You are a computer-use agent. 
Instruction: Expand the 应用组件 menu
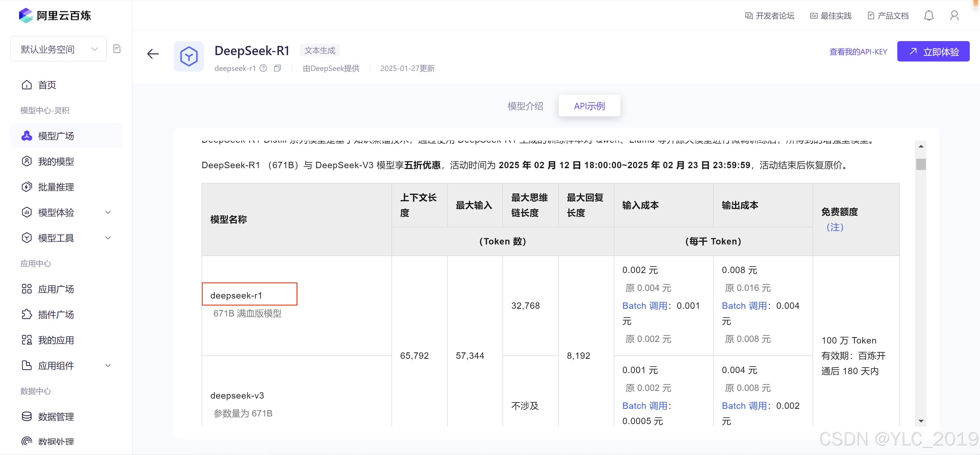coord(108,365)
